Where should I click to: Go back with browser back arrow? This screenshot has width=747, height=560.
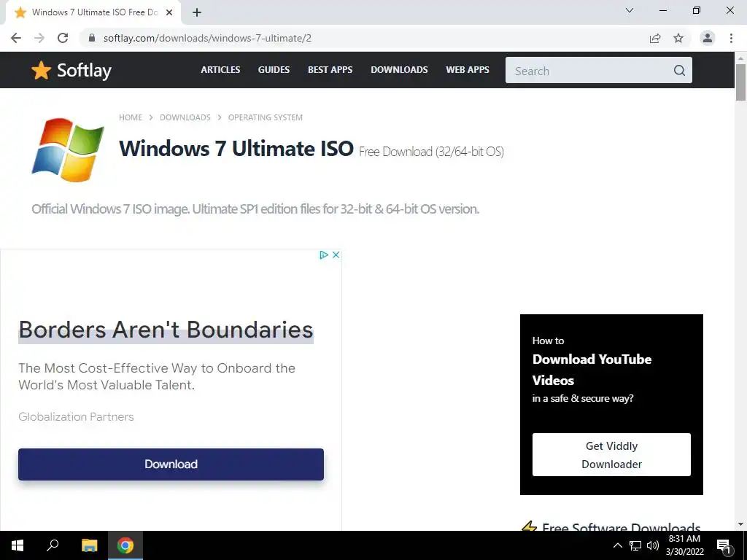16,38
